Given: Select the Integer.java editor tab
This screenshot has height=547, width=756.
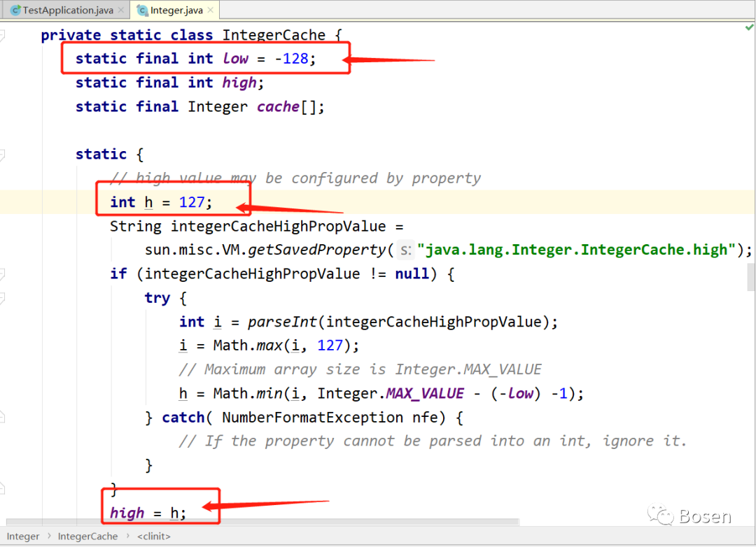Looking at the screenshot, I should click(x=176, y=10).
